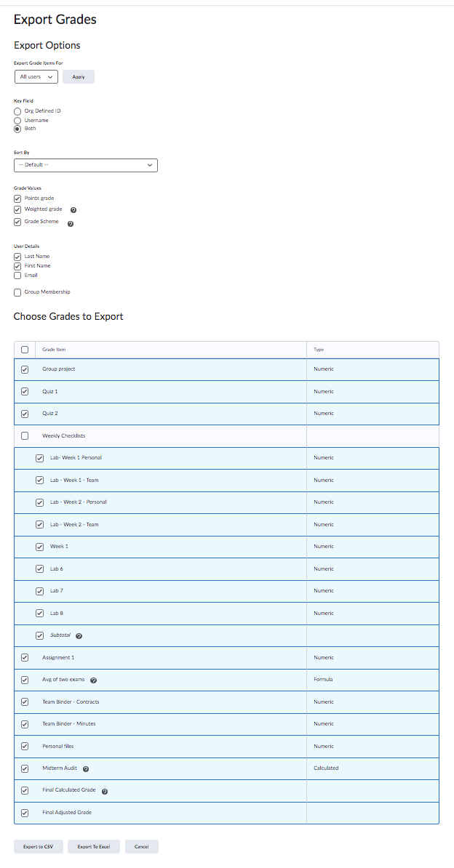Toggle the select-all checkbox in table header
Viewport: 454px width, 868px height.
[x=25, y=350]
